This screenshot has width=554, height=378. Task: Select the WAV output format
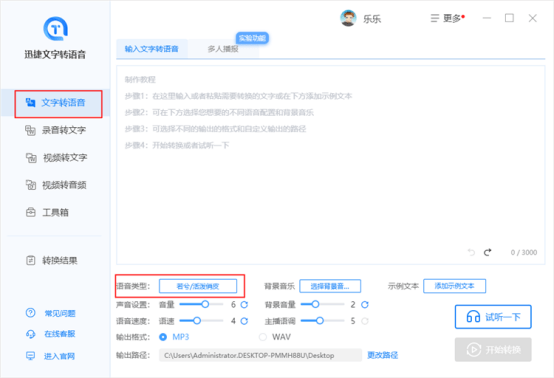(x=263, y=337)
